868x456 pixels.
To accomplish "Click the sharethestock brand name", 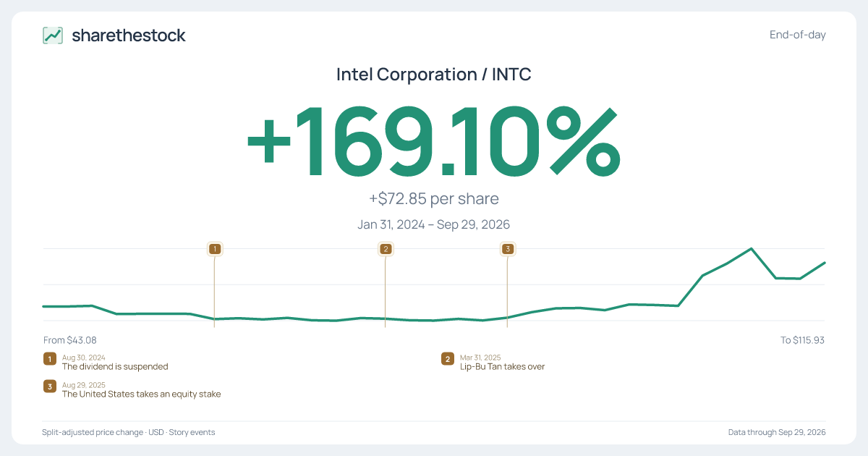I will [x=129, y=35].
